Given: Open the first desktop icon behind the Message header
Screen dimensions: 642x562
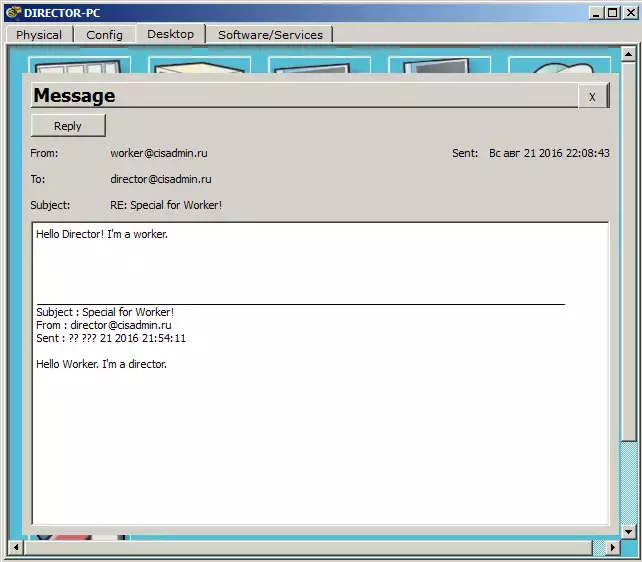Looking at the screenshot, I should tap(79, 65).
